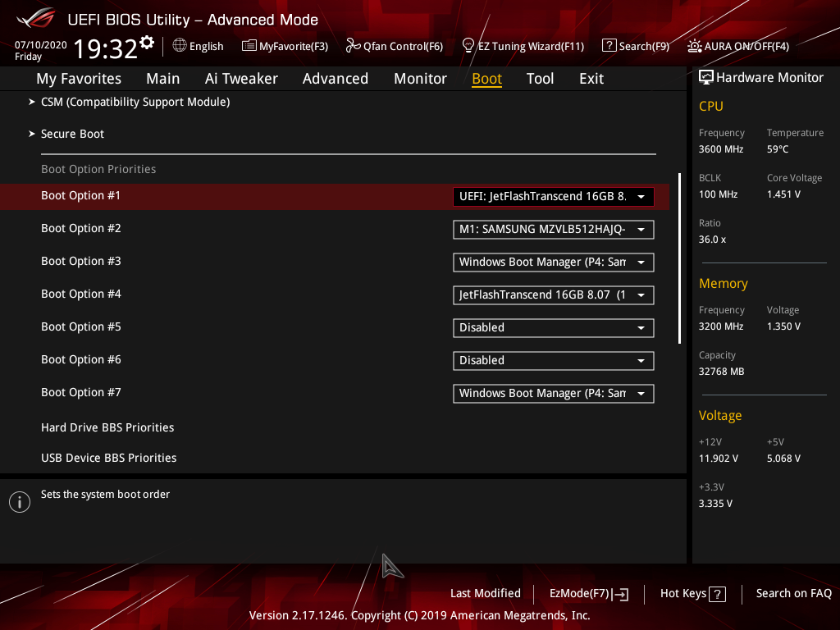Click the globe language icon

click(180, 46)
